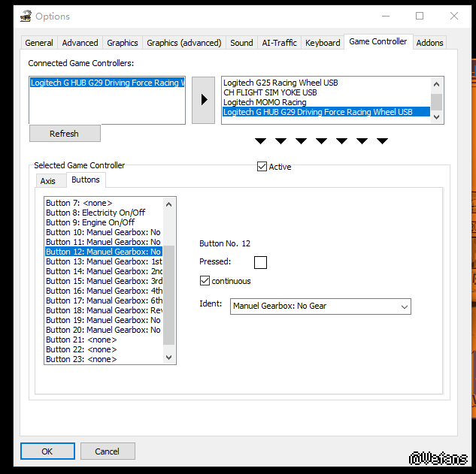Open the Graphics tab
The image size is (476, 474).
(123, 43)
